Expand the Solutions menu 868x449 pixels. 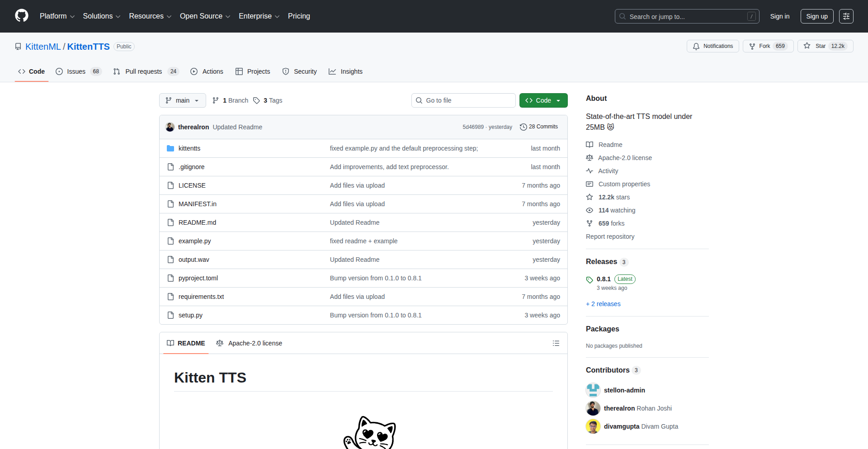102,16
